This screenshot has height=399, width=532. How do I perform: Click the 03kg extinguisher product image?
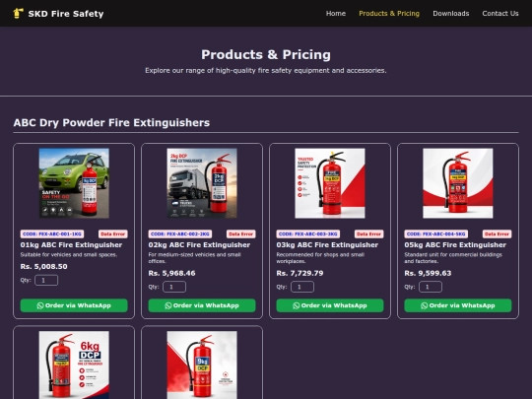(330, 183)
